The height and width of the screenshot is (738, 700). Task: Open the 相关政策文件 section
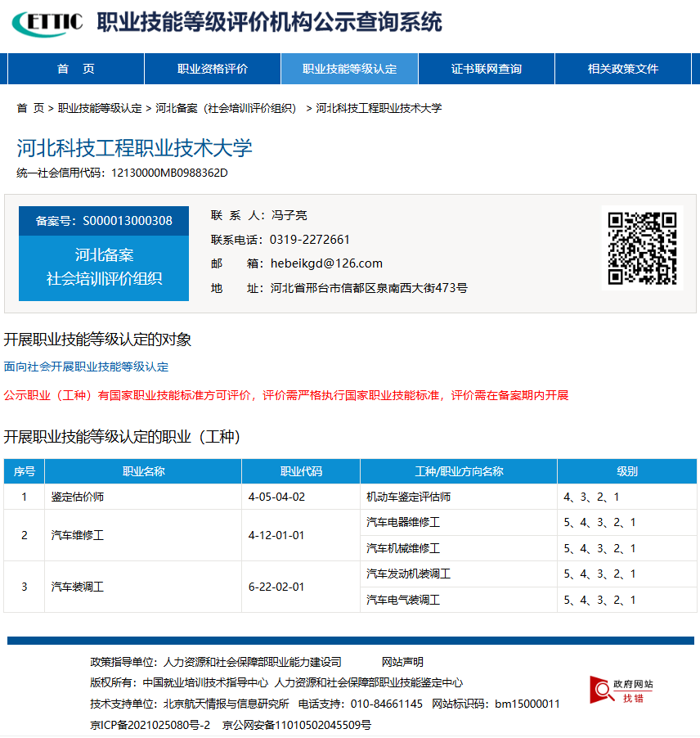pos(623,69)
